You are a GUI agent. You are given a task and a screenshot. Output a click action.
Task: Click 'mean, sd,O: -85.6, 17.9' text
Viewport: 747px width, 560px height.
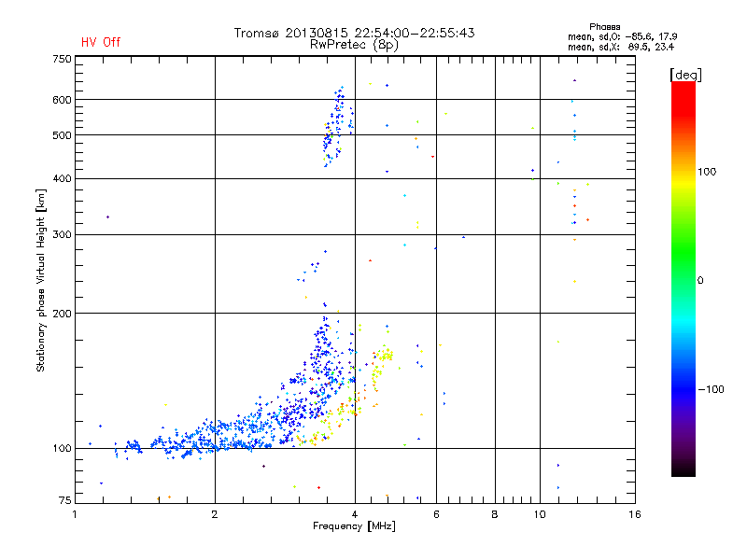click(x=622, y=36)
